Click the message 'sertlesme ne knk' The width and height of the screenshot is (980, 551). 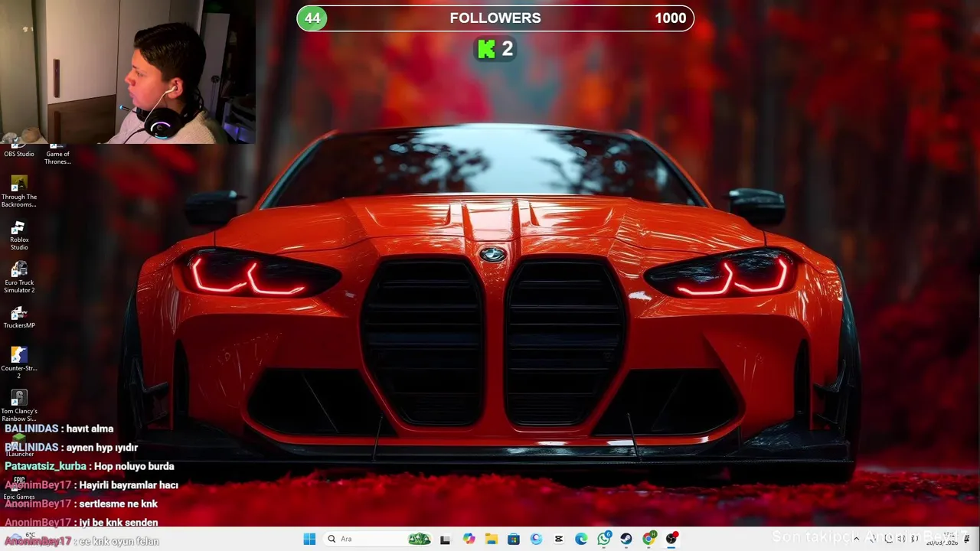point(118,504)
